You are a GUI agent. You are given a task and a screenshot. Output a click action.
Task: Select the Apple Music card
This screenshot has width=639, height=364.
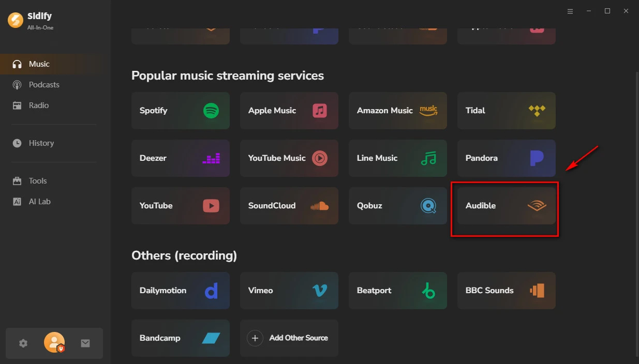(x=289, y=111)
